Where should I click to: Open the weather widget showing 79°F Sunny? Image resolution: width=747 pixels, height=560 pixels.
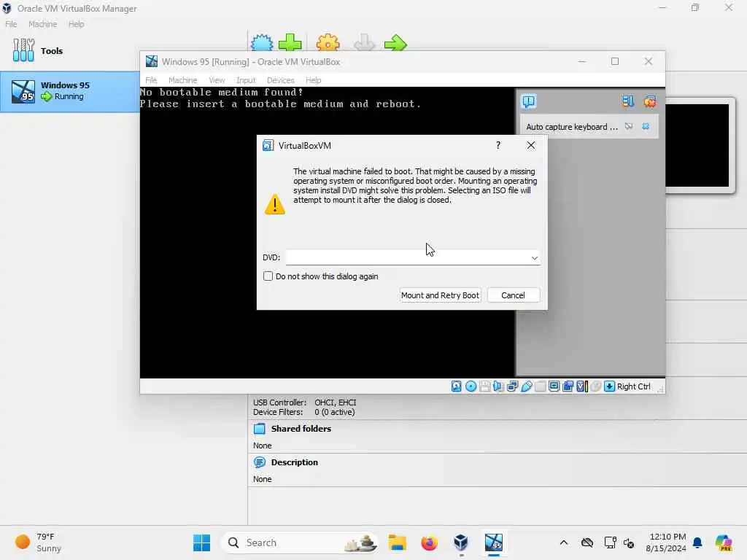[x=38, y=542]
